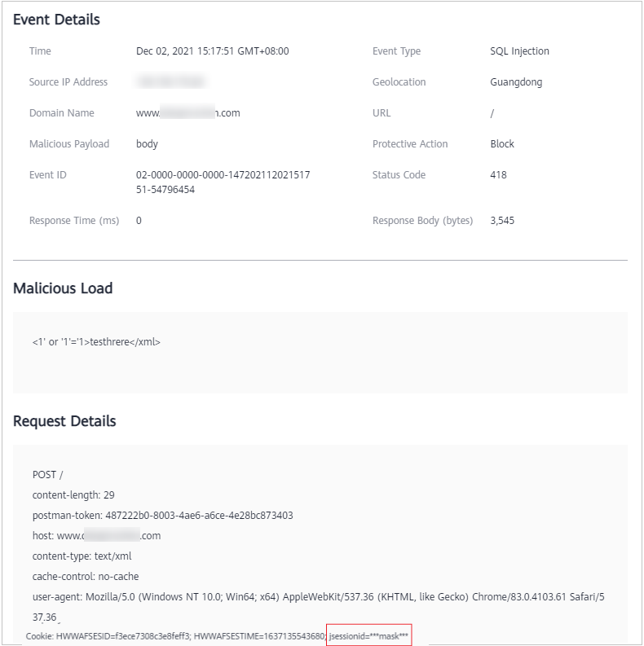
Task: Click the user-agent Mozilla/5.0 header line
Action: (x=318, y=607)
